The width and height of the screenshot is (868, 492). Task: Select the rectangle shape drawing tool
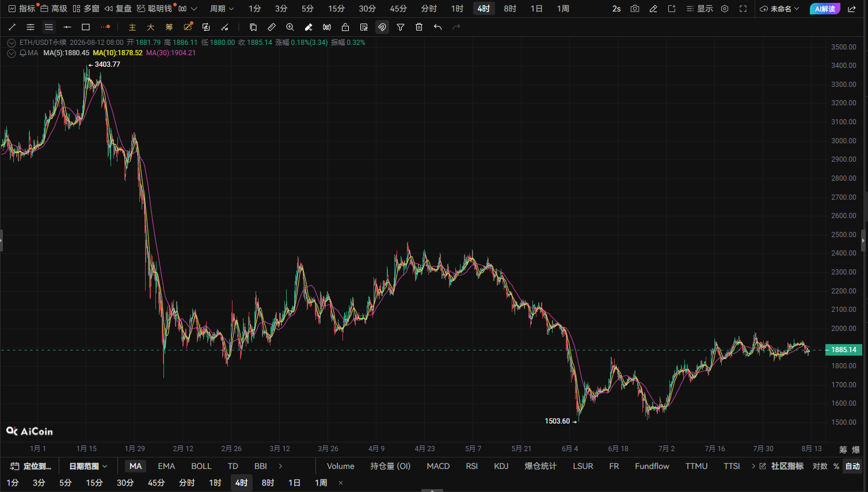(86, 27)
